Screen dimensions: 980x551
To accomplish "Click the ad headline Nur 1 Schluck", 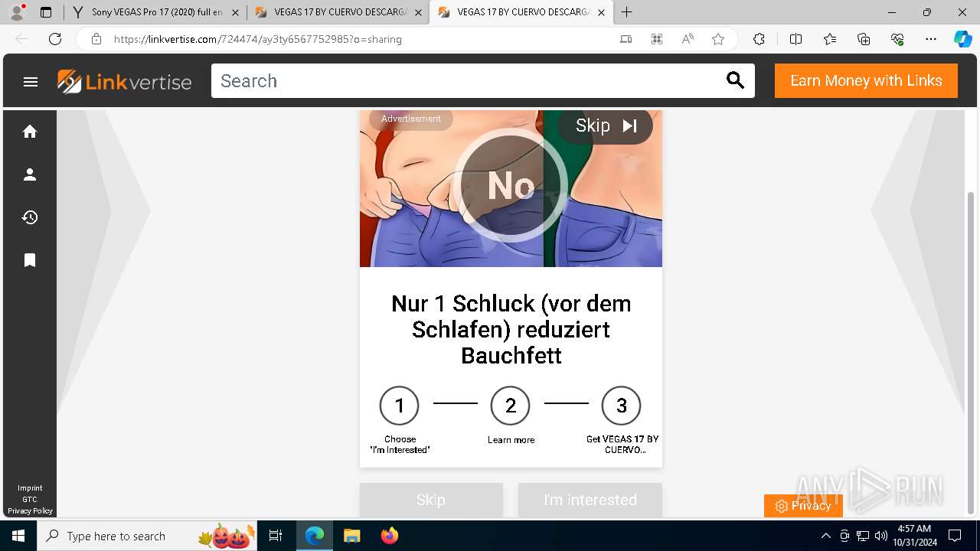I will pos(511,329).
